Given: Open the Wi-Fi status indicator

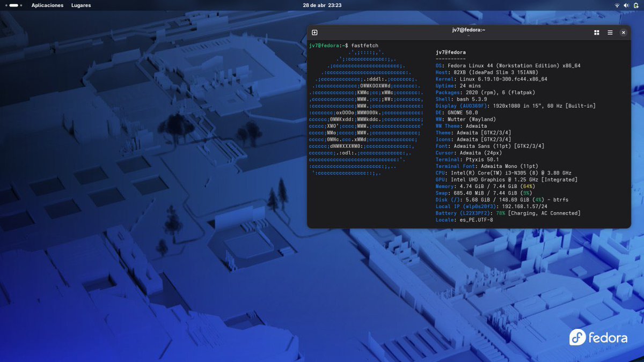Looking at the screenshot, I should click(617, 5).
